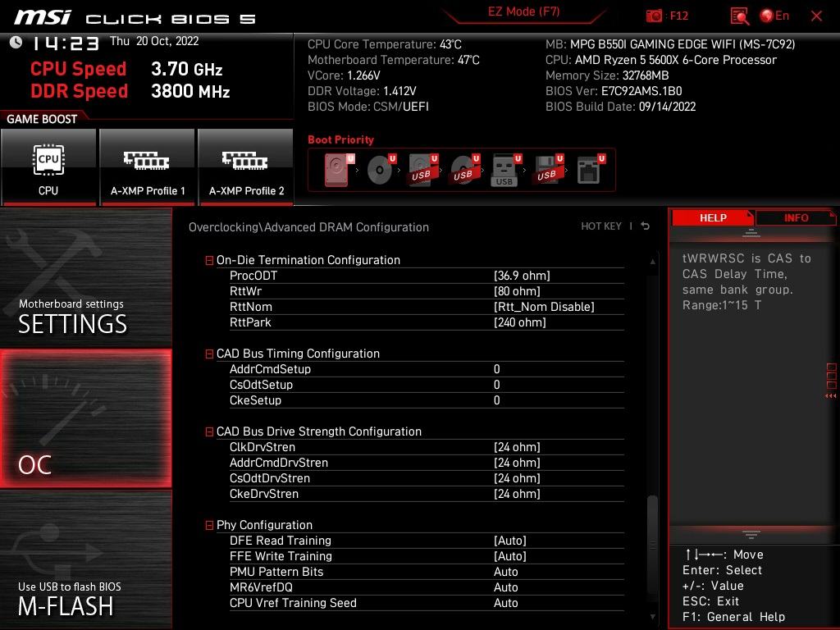Open the RttWr 80 ohm dropdown
This screenshot has width=840, height=630.
(x=517, y=291)
